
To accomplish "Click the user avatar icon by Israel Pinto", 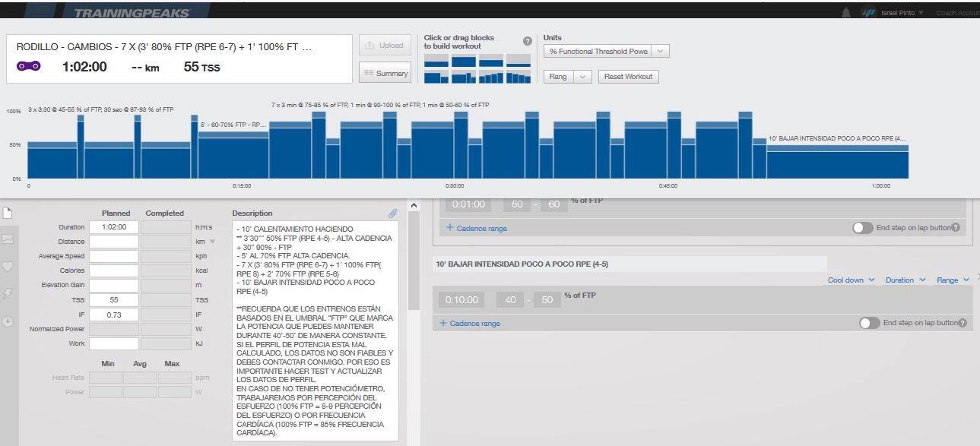I will click(868, 12).
